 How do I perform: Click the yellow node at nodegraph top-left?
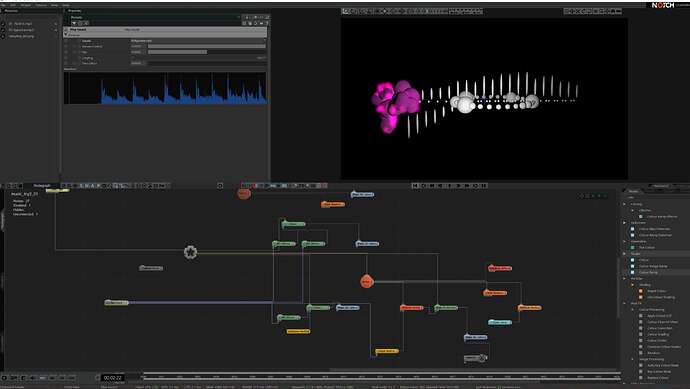[57, 191]
